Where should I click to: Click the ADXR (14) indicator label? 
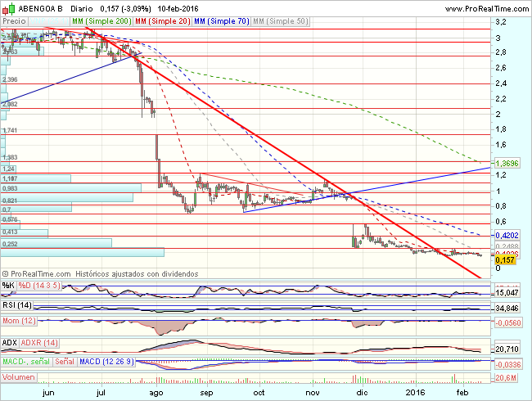pos(39,343)
